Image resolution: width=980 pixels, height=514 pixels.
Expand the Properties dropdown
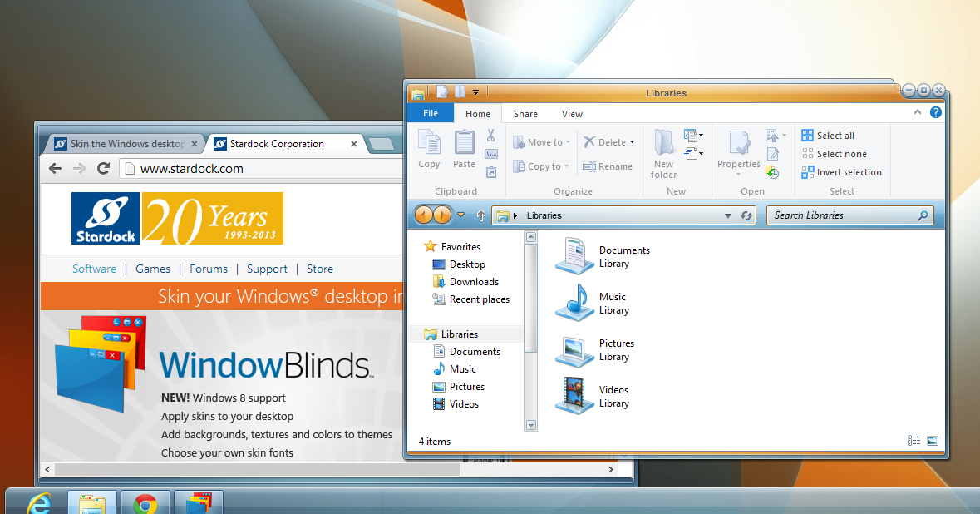coord(738,175)
